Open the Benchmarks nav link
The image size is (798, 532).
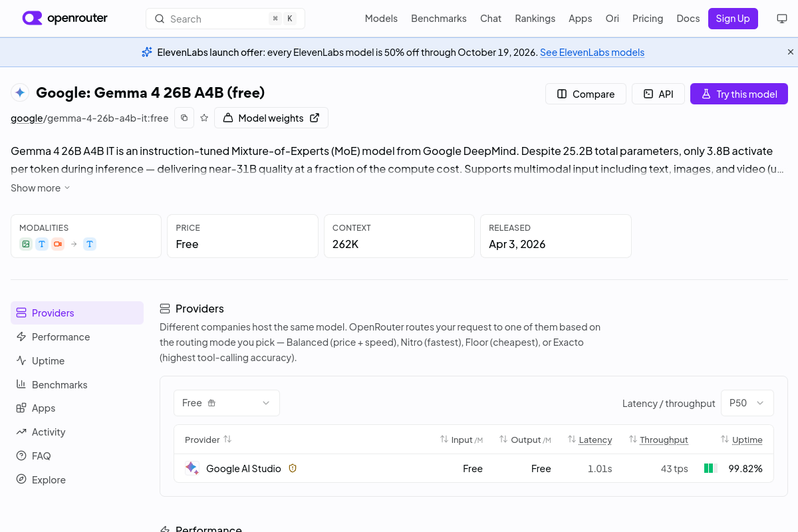[x=439, y=19]
